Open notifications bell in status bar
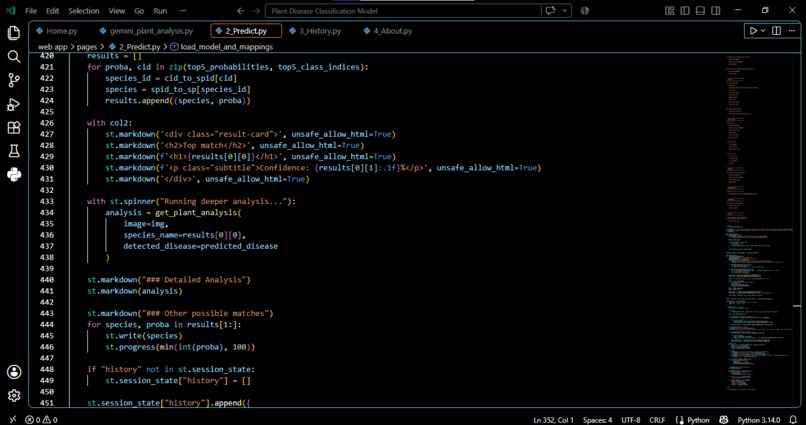This screenshot has height=425, width=806. [x=793, y=420]
